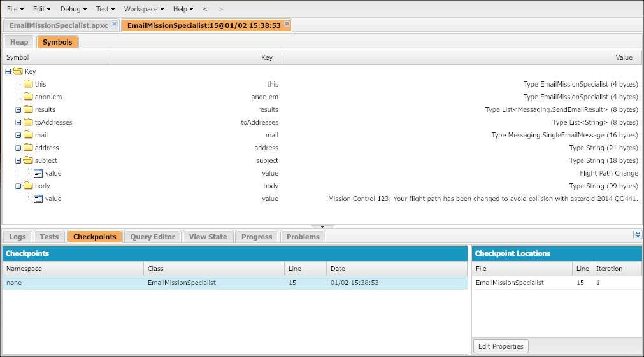
Task: Click the value icon under body
Action: (x=38, y=199)
